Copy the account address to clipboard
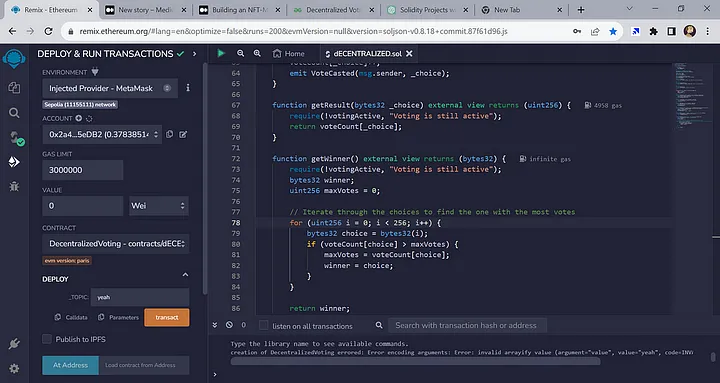 click(169, 135)
